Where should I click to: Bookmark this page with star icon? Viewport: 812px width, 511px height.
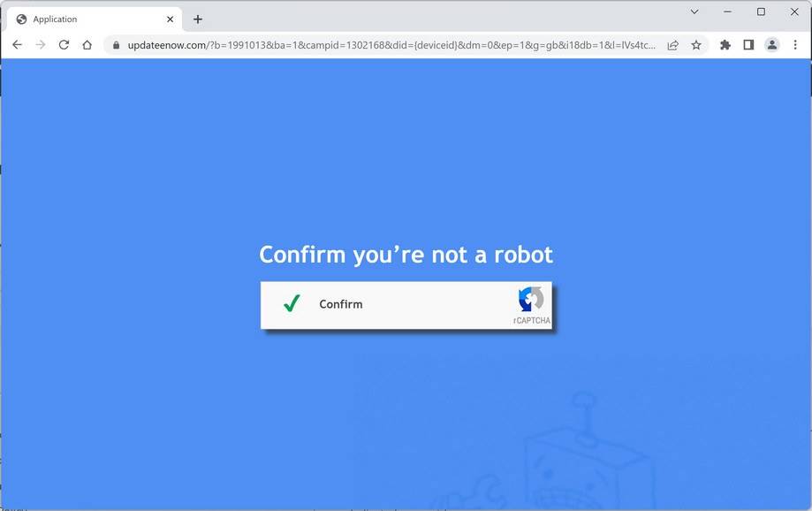point(696,45)
